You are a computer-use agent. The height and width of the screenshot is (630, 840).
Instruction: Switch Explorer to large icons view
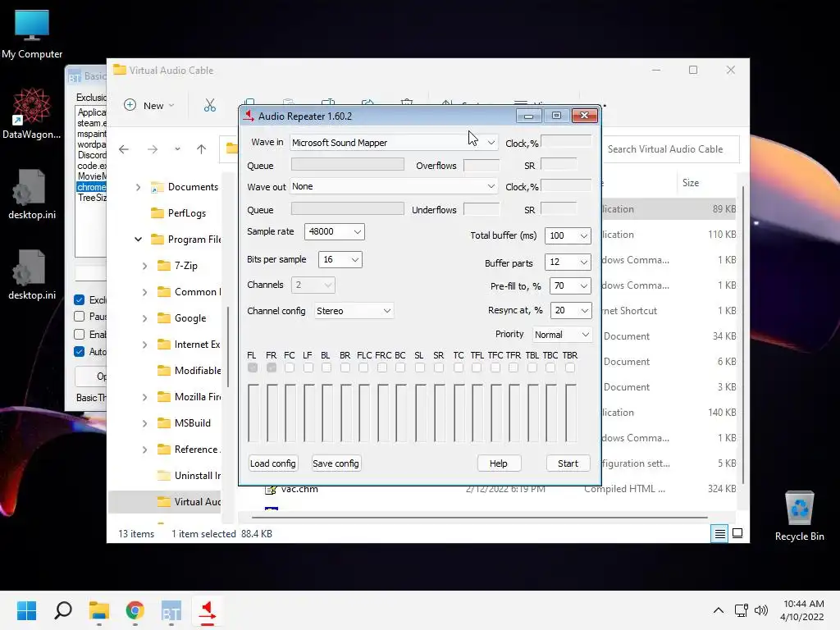pyautogui.click(x=737, y=533)
